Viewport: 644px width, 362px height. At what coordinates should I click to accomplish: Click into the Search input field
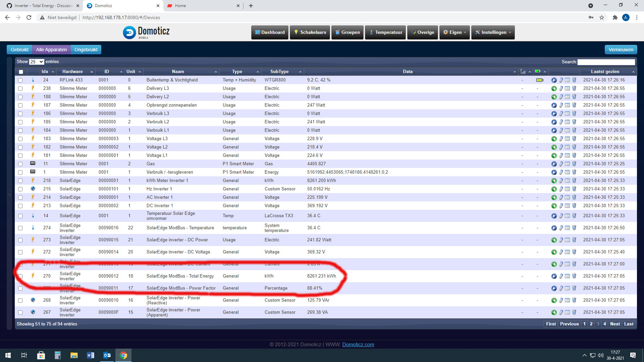(x=606, y=62)
